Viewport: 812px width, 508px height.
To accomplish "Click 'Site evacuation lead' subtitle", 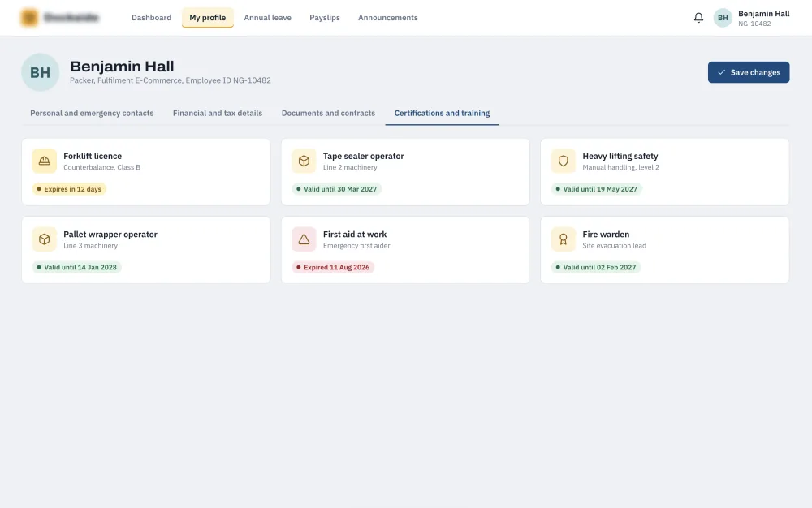I will pyautogui.click(x=614, y=246).
